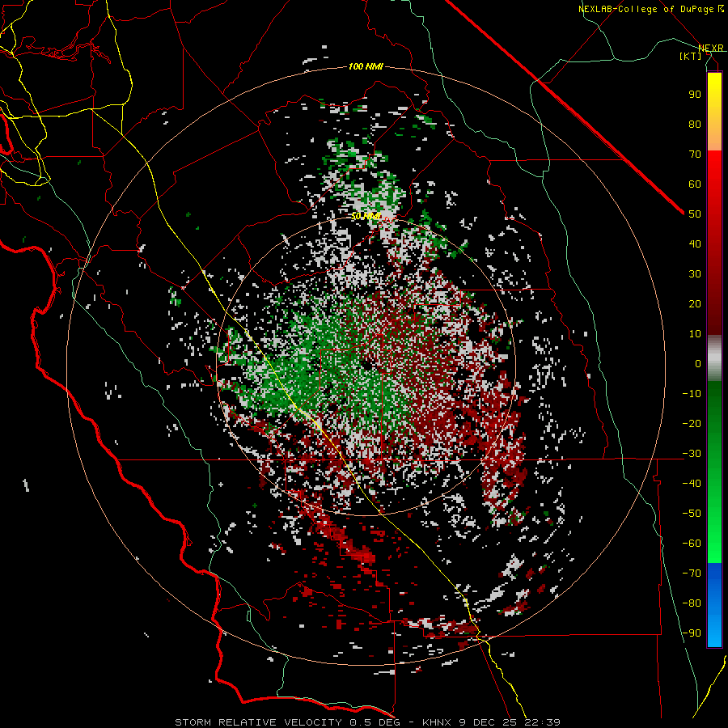Select the 50 value on the velocity scale
728x728 pixels.
click(x=695, y=214)
